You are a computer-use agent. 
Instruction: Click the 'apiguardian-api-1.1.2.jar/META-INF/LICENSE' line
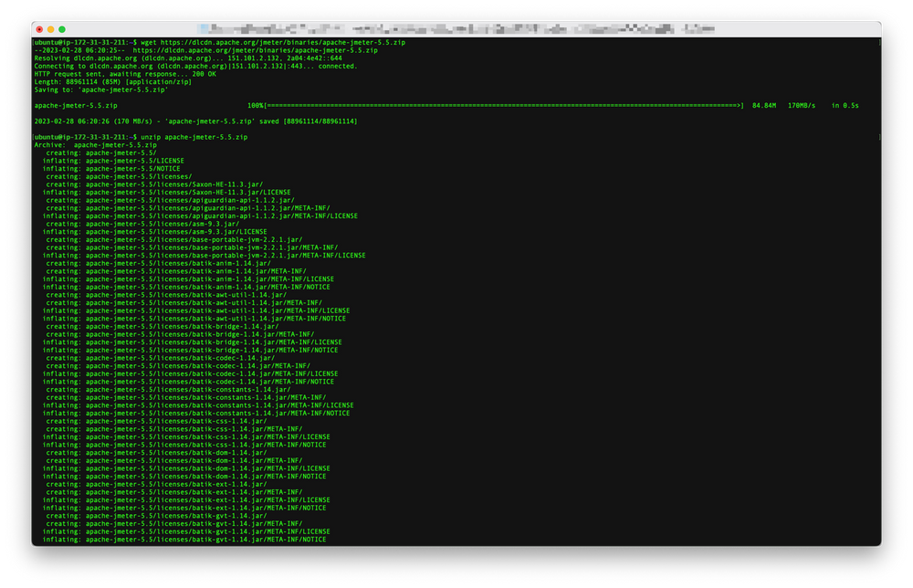[200, 216]
